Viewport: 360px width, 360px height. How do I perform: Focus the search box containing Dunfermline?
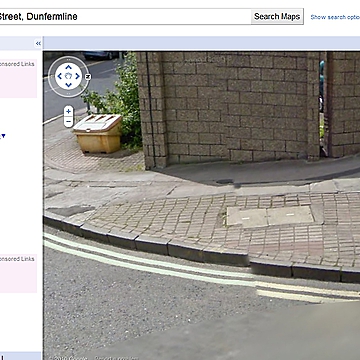[x=125, y=16]
